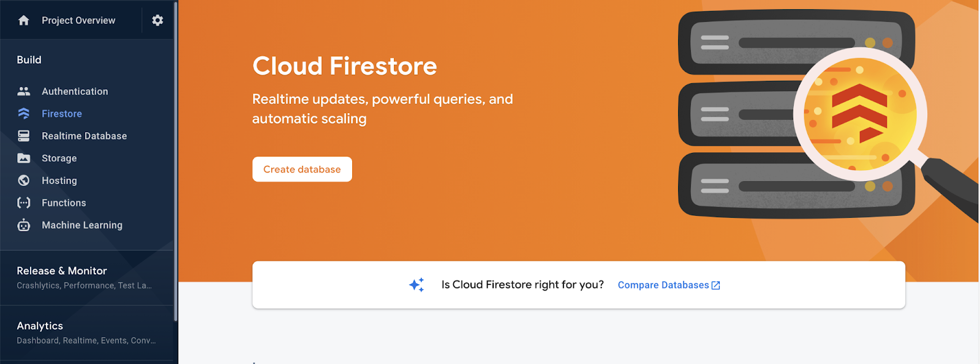This screenshot has width=980, height=364.
Task: Go to the Machine Learning page
Action: 82,225
